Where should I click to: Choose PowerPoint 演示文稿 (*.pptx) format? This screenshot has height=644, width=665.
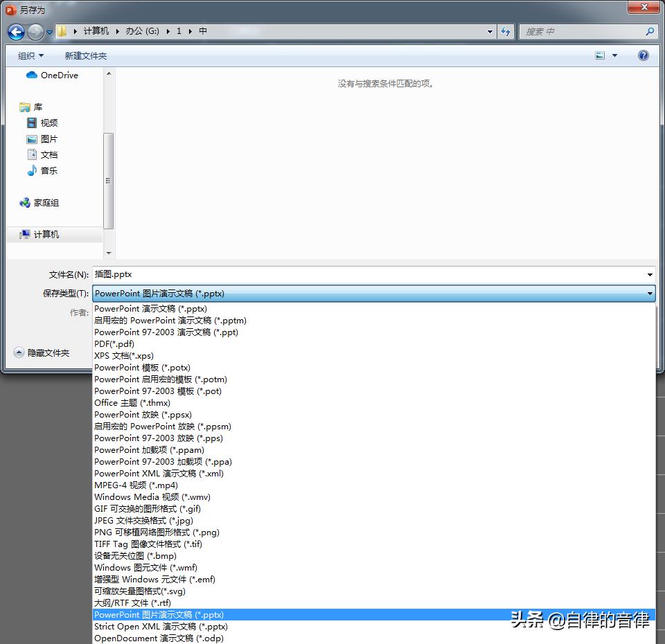(x=373, y=309)
